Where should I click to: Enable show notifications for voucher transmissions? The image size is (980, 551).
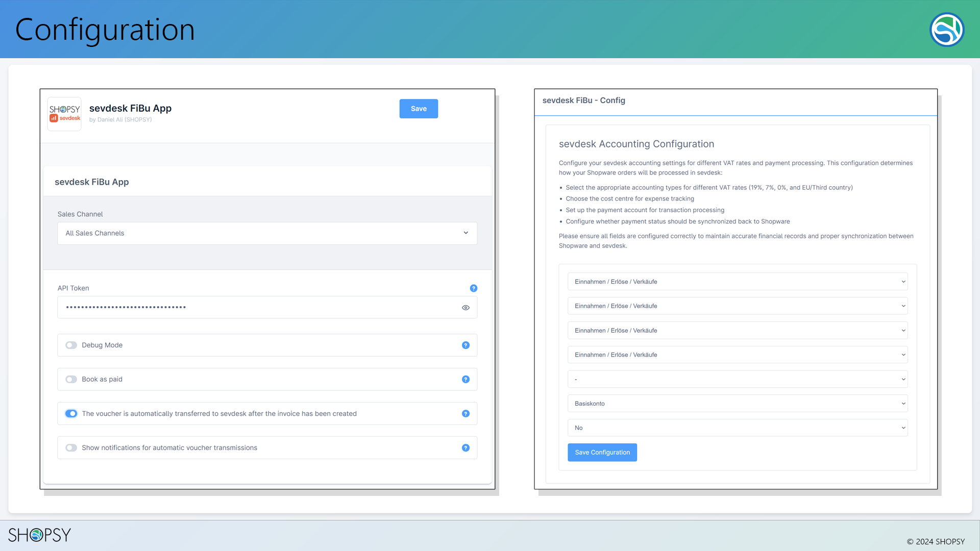(x=71, y=448)
